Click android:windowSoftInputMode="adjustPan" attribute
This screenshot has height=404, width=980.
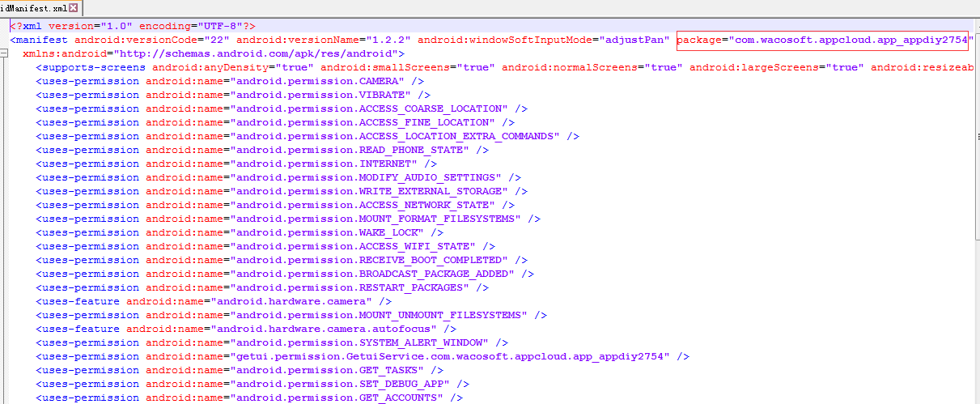point(544,40)
